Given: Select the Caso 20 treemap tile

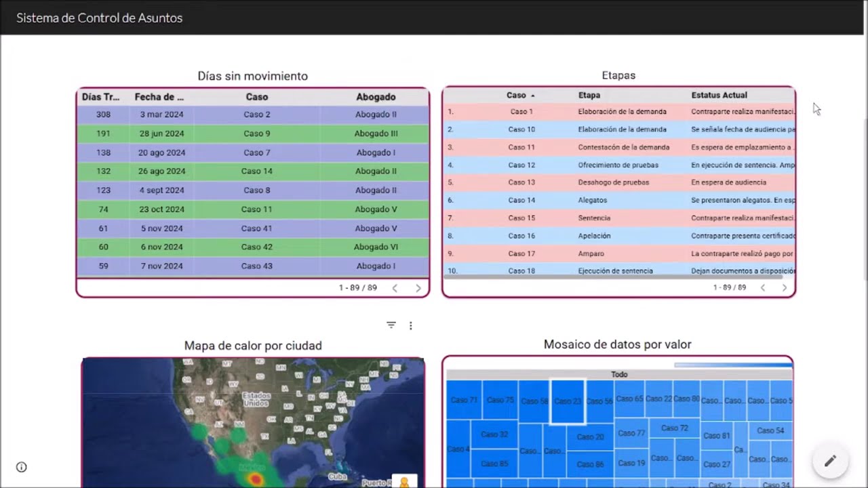Looking at the screenshot, I should pyautogui.click(x=590, y=437).
